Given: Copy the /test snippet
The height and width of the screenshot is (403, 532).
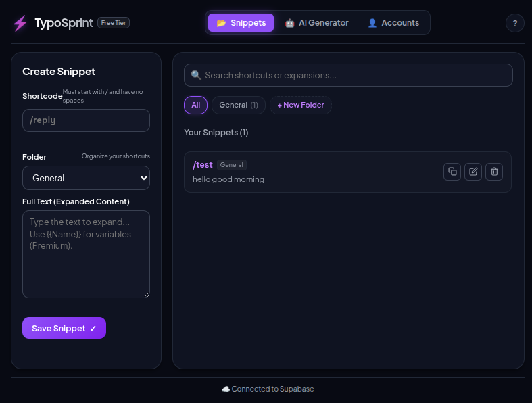Looking at the screenshot, I should pyautogui.click(x=452, y=172).
